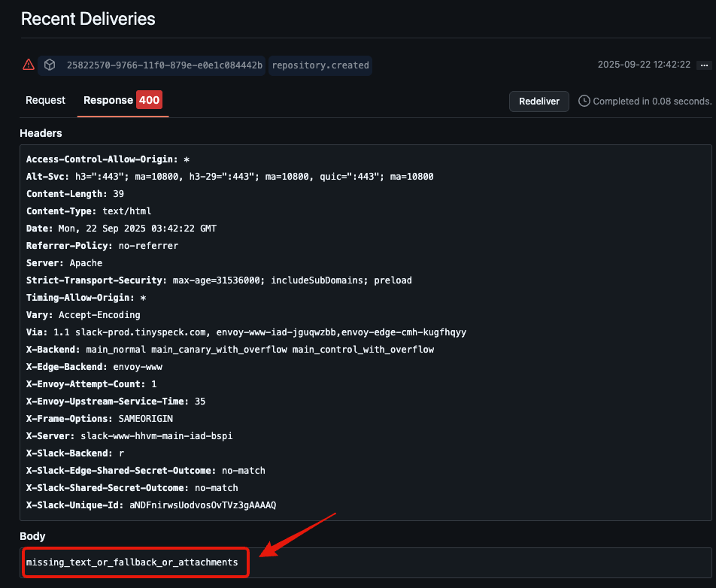Click the X-Envoy-Upstream-Service-Time: 35 line

point(116,402)
